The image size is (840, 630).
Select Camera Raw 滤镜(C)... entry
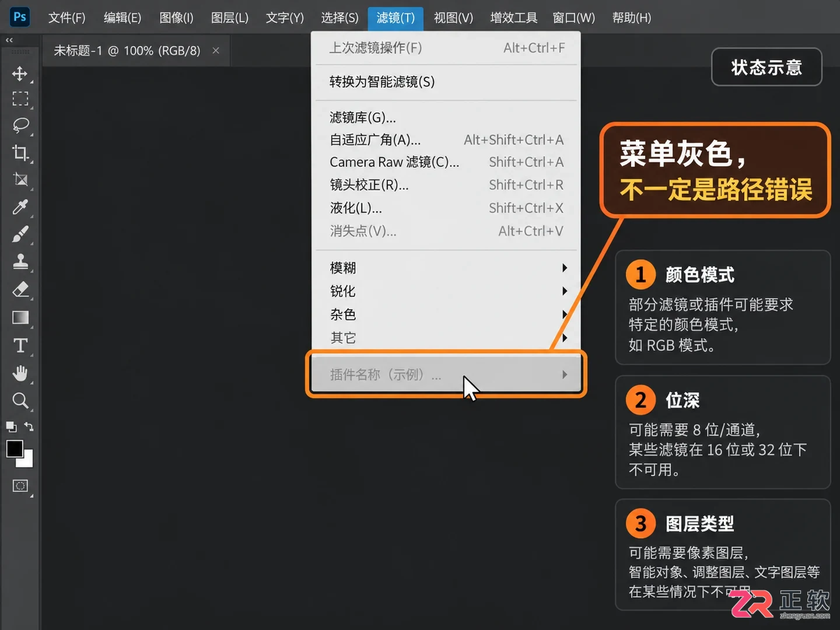446,162
